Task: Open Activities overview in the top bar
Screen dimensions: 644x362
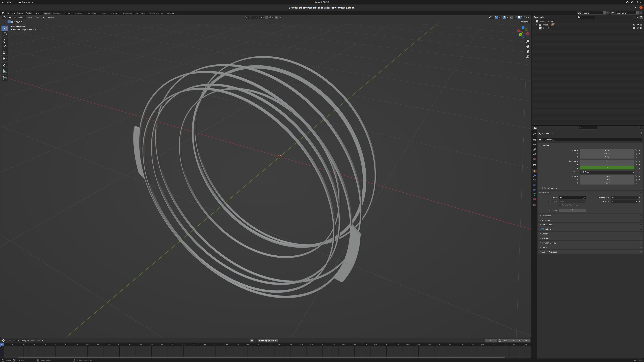Action: pyautogui.click(x=7, y=2)
